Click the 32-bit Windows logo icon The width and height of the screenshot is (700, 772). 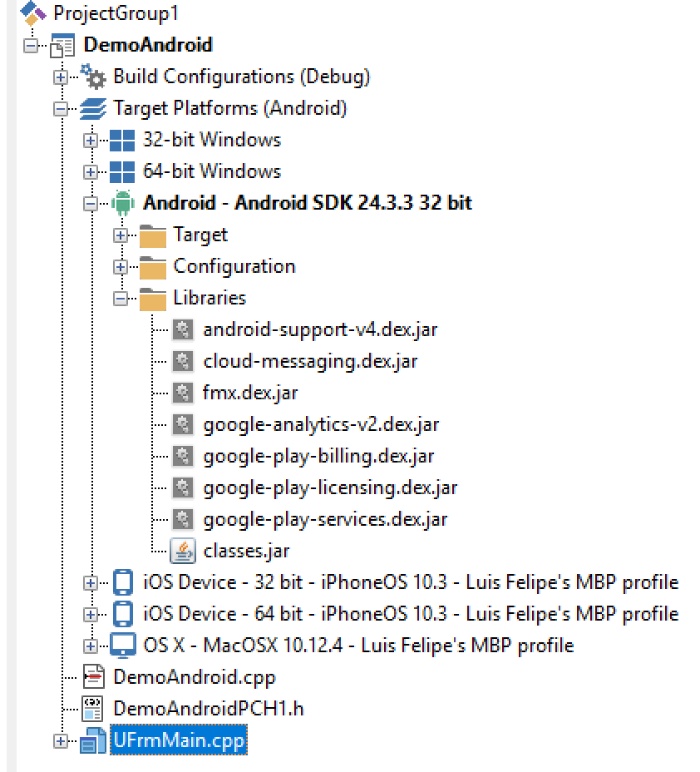pos(122,141)
